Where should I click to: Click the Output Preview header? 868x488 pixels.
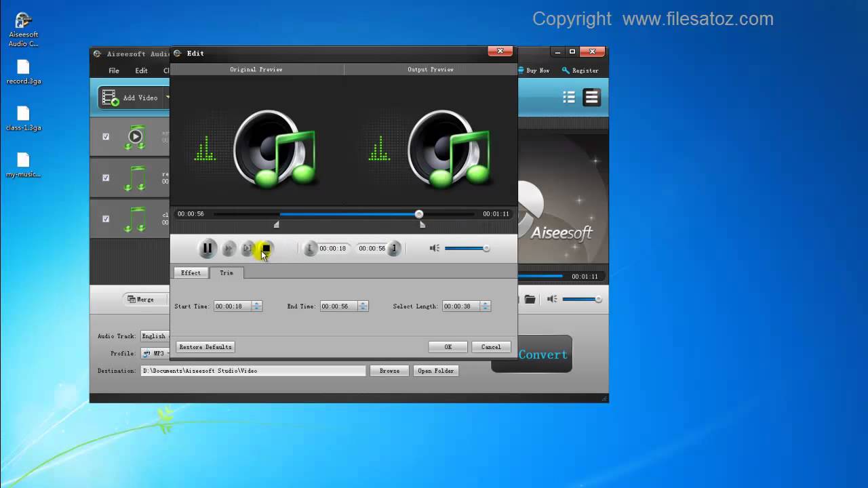431,69
